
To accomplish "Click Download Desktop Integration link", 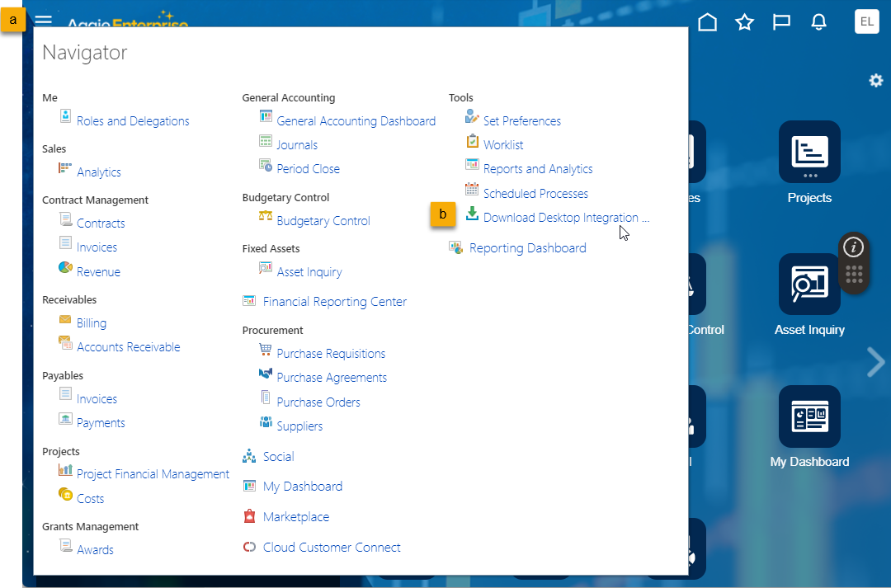I will pyautogui.click(x=566, y=218).
